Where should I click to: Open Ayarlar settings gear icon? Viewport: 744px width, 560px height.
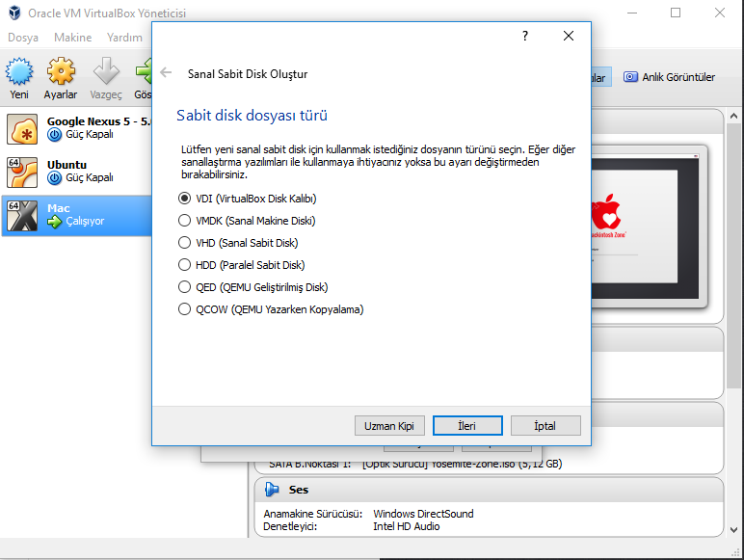pyautogui.click(x=61, y=71)
